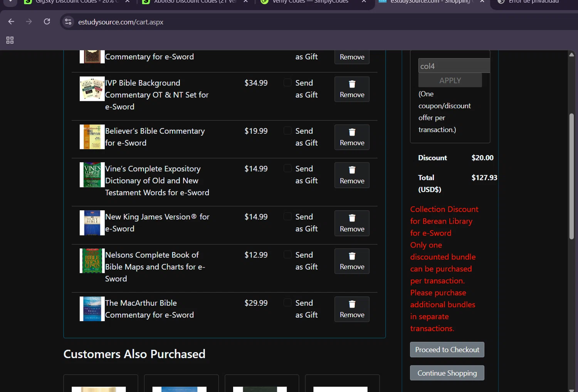Remove IVP Bible Background Commentary from cart

352,89
